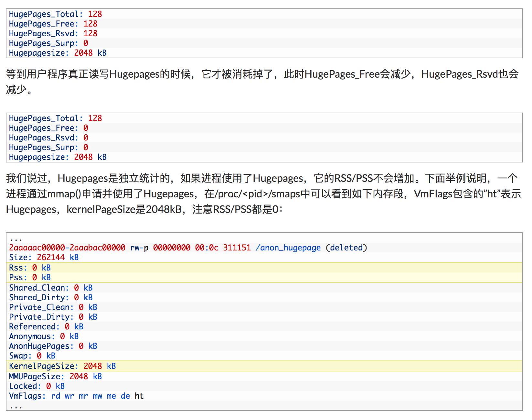The height and width of the screenshot is (420, 532).
Task: Click the "rd" flag in VmFlags
Action: pyautogui.click(x=56, y=396)
